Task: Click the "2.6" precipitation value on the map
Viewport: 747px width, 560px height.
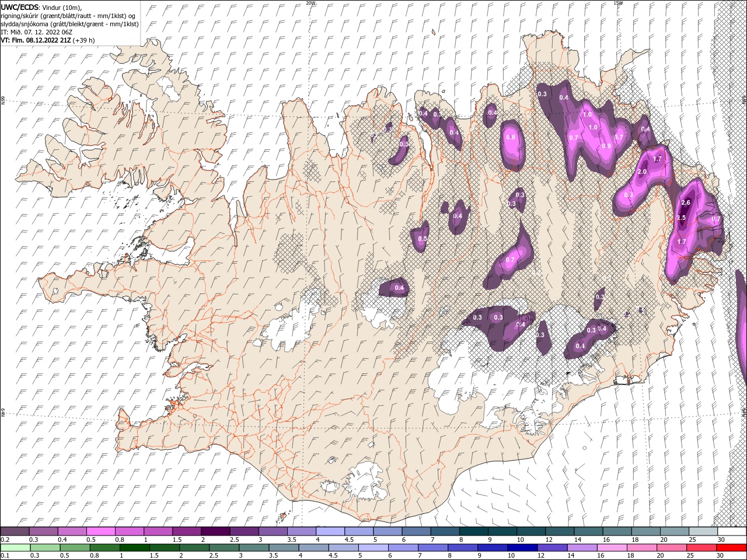Action: point(686,202)
